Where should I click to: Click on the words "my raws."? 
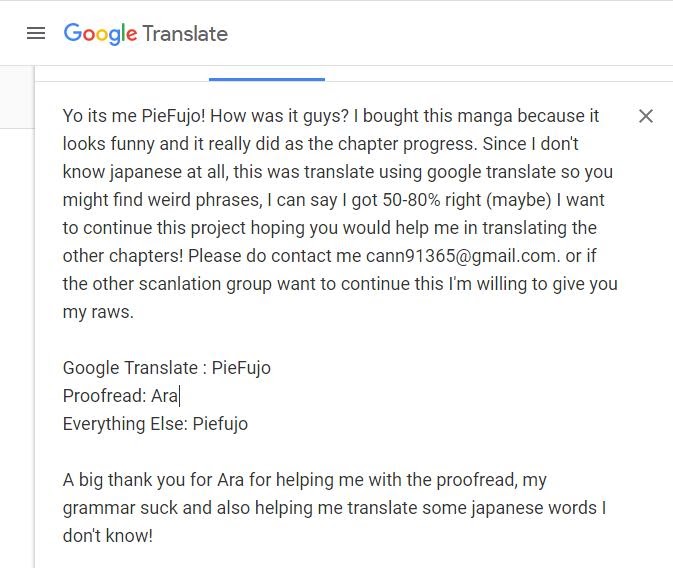98,311
